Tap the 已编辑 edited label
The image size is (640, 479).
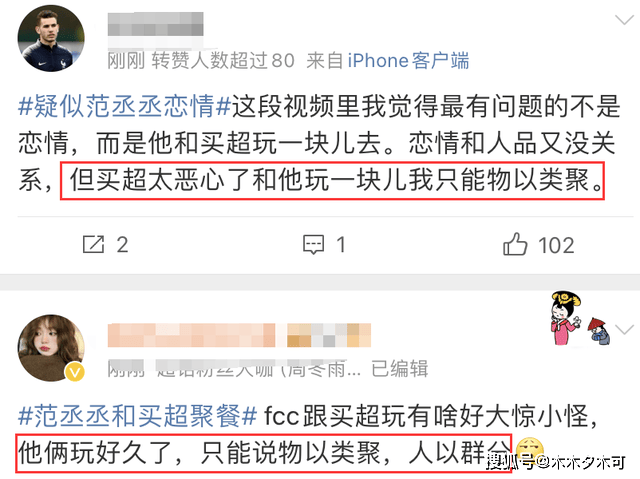pyautogui.click(x=400, y=369)
